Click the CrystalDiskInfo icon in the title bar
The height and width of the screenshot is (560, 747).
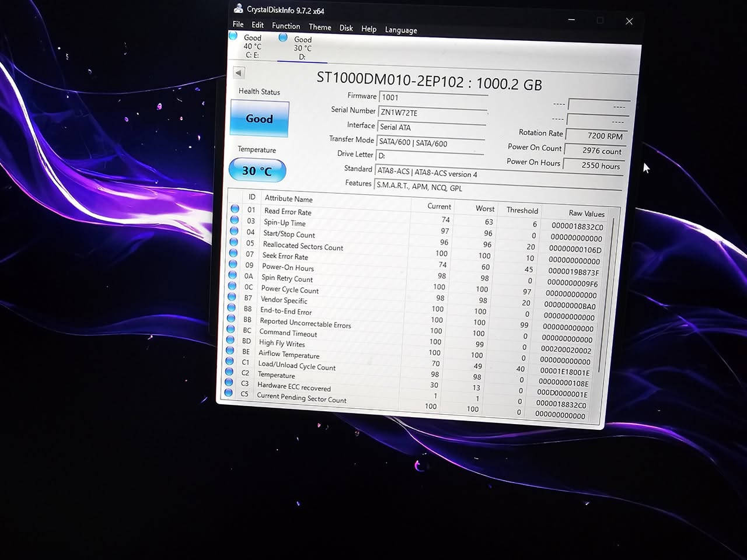click(x=238, y=8)
